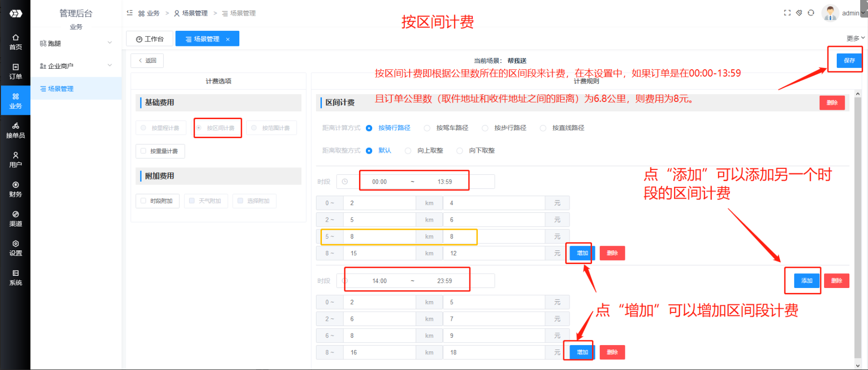The image size is (868, 370).
Task: Switch to the 工作台 tab
Action: [x=149, y=39]
